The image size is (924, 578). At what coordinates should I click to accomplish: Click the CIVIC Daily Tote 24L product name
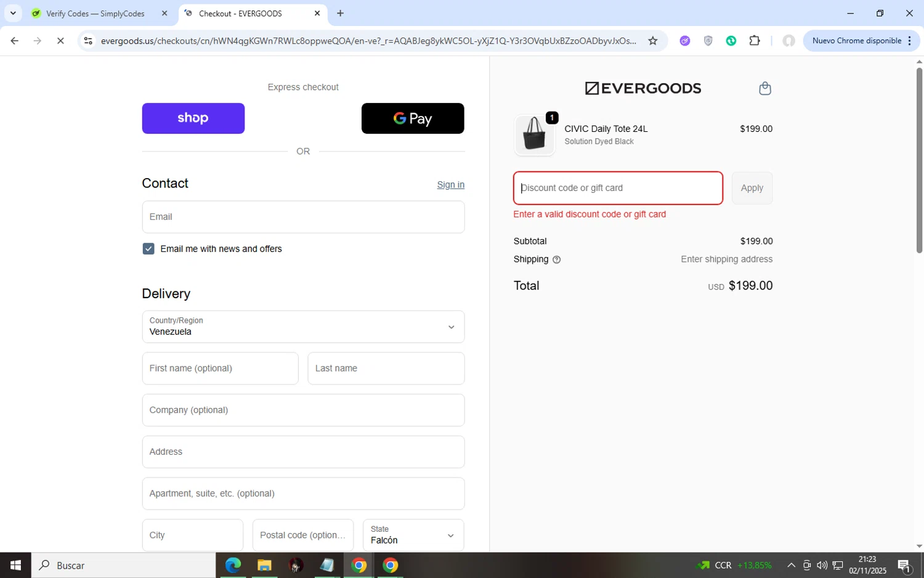click(606, 129)
